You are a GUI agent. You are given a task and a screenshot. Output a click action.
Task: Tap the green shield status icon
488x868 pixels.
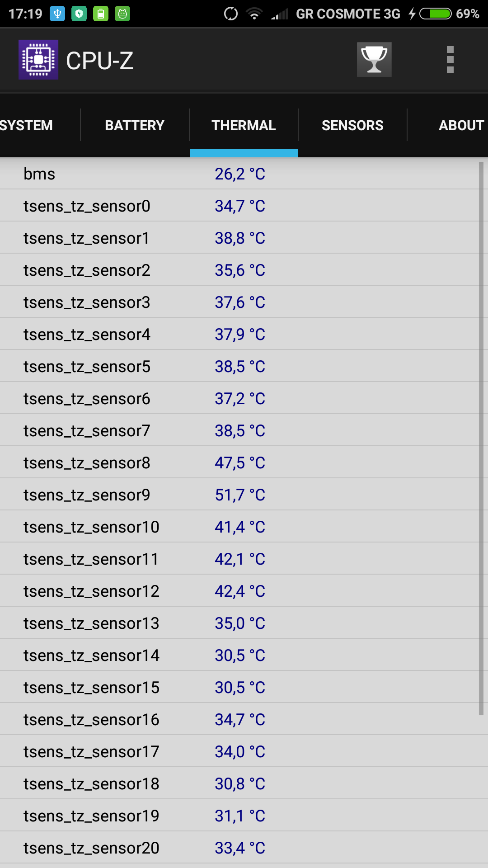(x=79, y=14)
